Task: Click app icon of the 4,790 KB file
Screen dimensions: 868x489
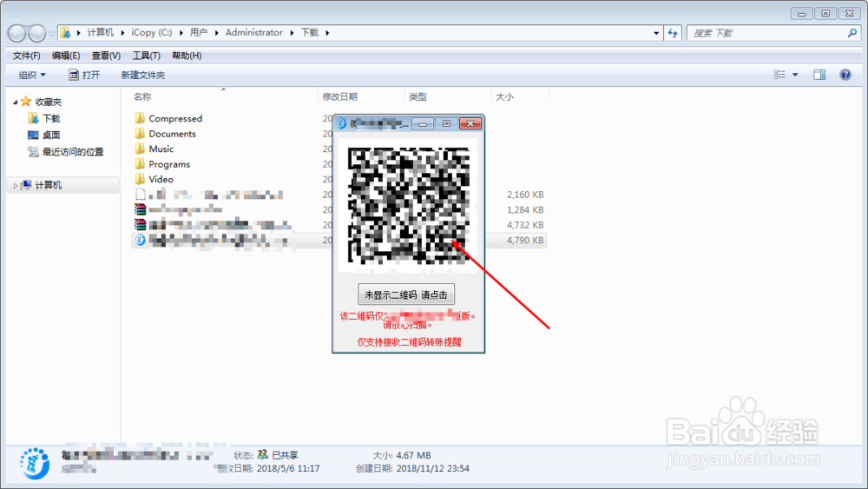Action: click(x=141, y=240)
